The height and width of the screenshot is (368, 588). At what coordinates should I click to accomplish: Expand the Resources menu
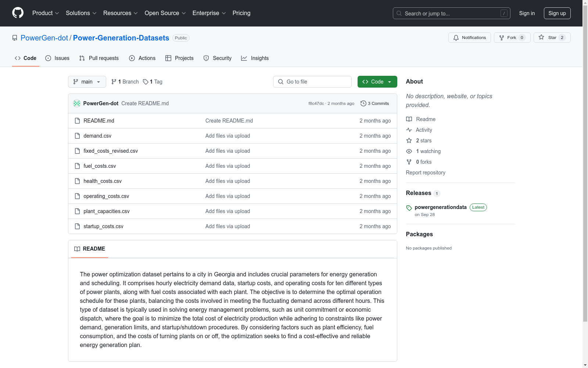tap(121, 13)
